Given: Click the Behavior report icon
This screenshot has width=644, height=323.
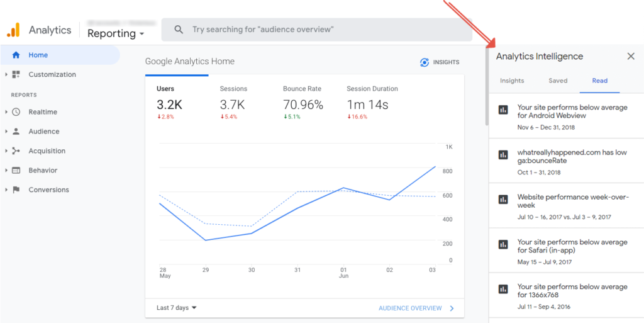Looking at the screenshot, I should (16, 171).
